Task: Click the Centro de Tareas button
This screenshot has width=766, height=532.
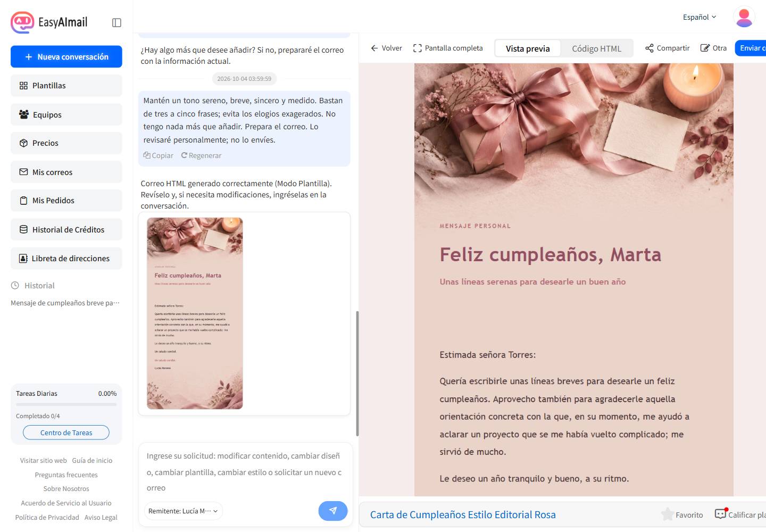Action: (66, 433)
